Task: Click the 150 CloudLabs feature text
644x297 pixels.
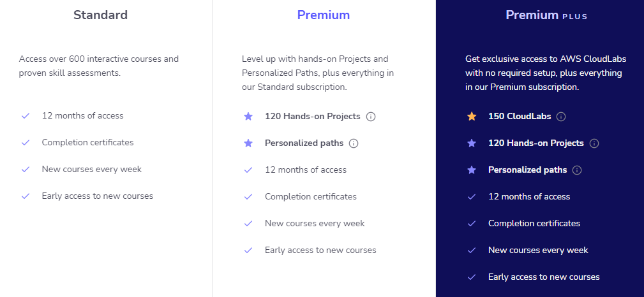Action: 520,117
